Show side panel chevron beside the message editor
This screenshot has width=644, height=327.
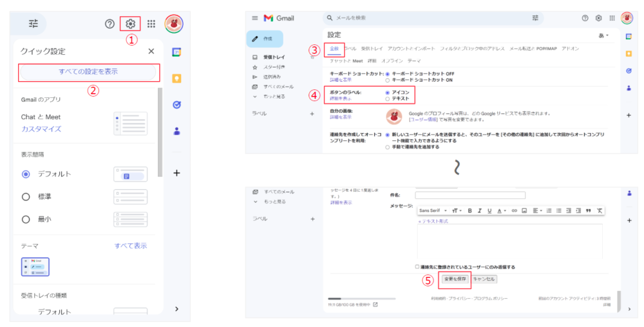coord(629,309)
